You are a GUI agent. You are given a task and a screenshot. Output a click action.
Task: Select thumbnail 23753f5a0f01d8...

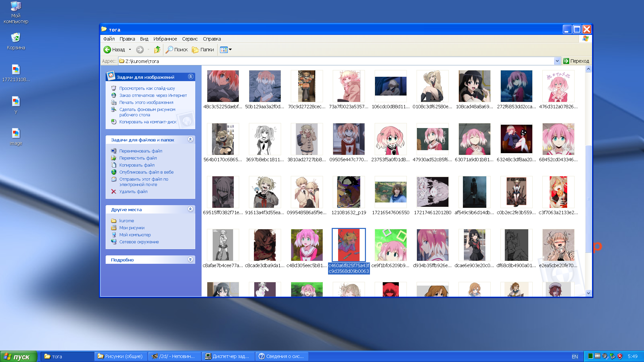coord(391,139)
